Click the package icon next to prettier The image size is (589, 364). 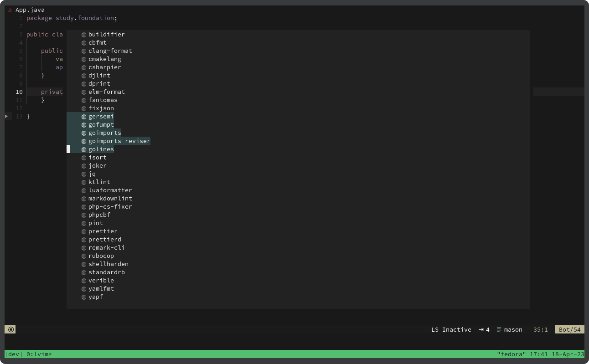point(83,231)
